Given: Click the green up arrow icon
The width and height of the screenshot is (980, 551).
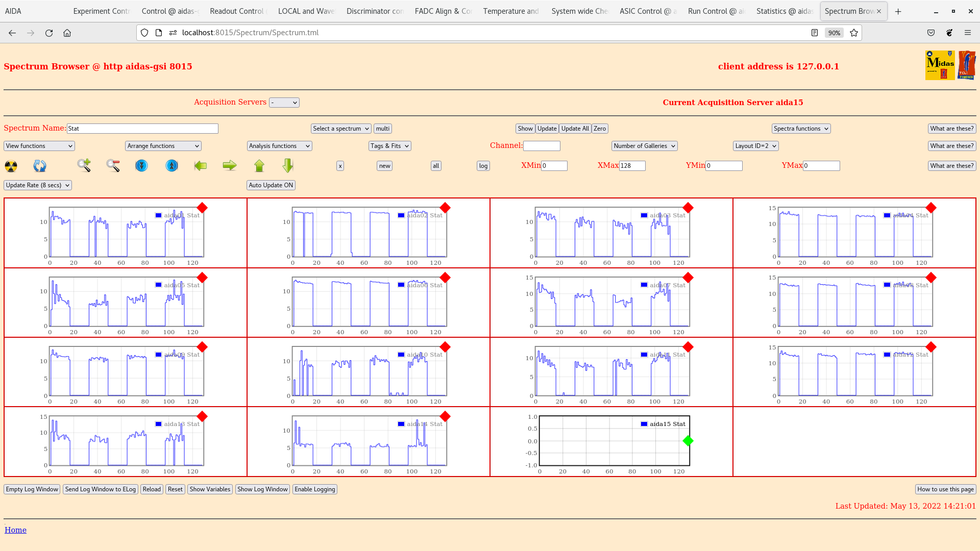Looking at the screenshot, I should tap(259, 165).
